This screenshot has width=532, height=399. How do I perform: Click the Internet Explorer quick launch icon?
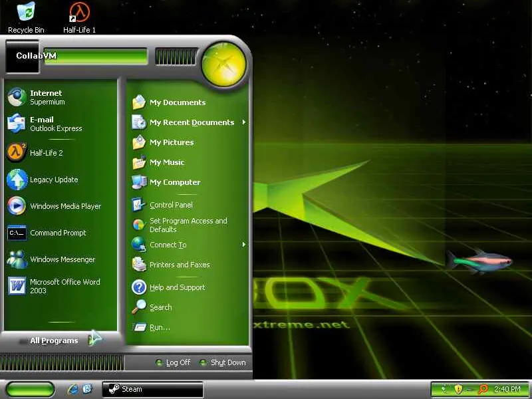(72, 389)
